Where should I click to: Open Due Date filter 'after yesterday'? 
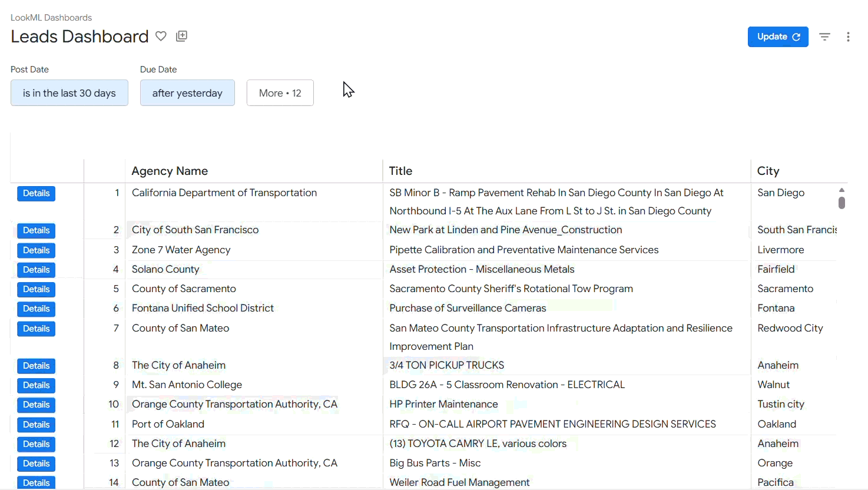pyautogui.click(x=187, y=93)
